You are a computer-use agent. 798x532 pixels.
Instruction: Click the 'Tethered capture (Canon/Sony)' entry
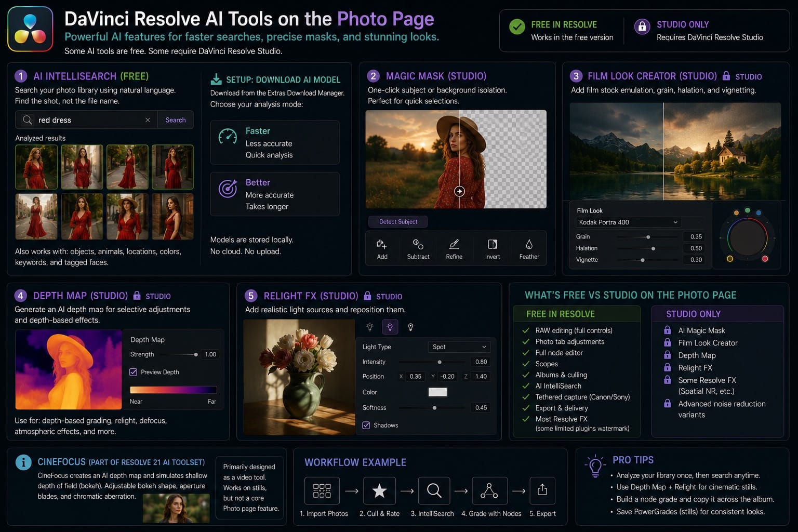coord(582,397)
